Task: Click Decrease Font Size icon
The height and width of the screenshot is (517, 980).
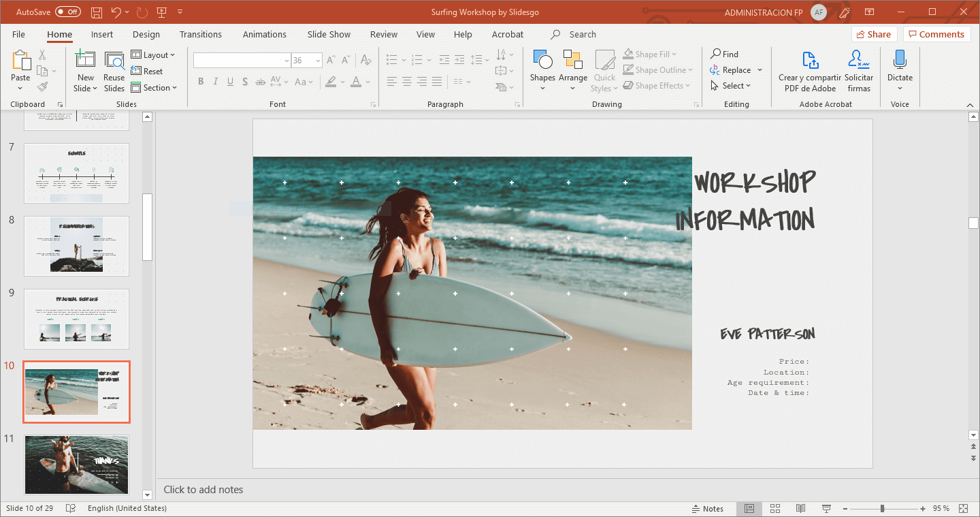Action: [x=347, y=61]
